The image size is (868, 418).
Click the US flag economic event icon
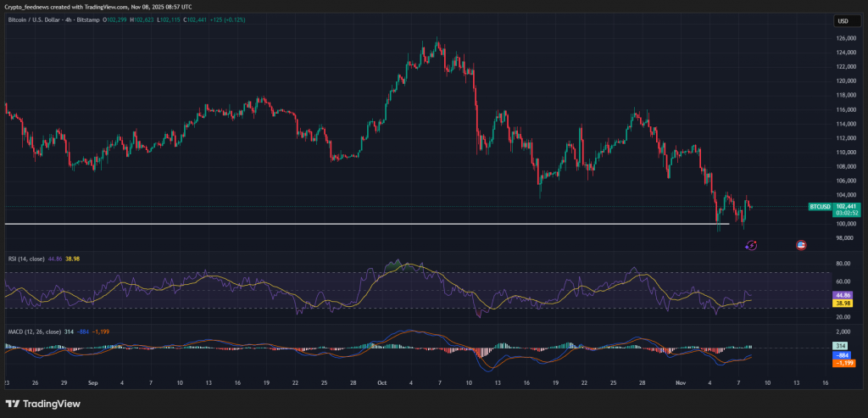coord(802,245)
